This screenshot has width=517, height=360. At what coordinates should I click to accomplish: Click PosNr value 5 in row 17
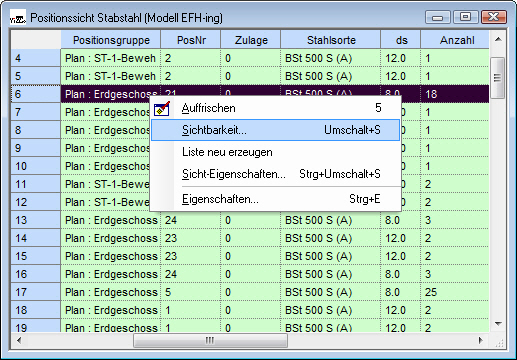[191, 292]
